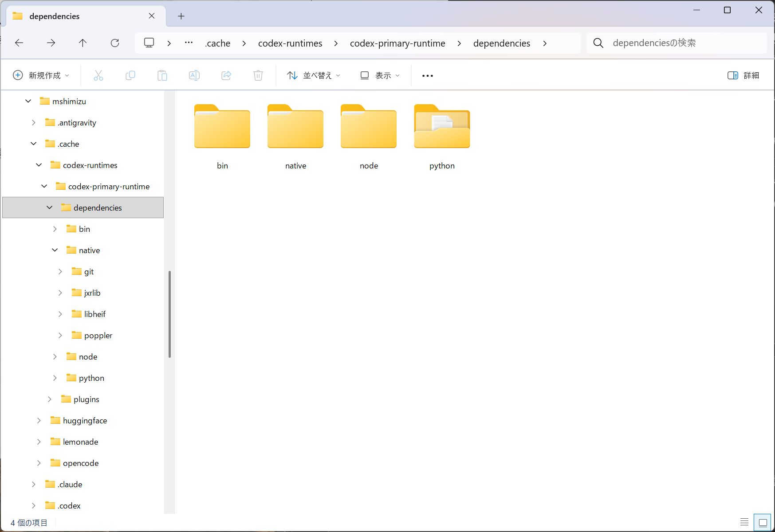Image resolution: width=775 pixels, height=532 pixels.
Task: Click the Paste clipboard icon
Action: point(162,75)
